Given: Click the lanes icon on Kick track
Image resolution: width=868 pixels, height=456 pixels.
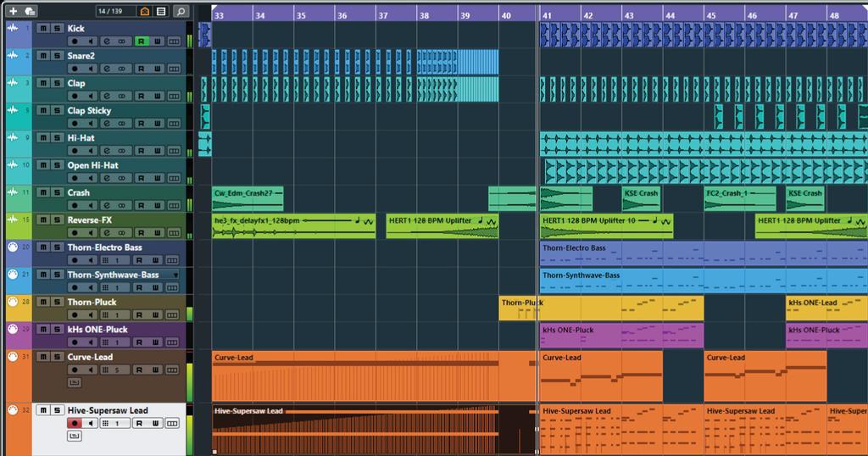Looking at the screenshot, I should point(174,42).
